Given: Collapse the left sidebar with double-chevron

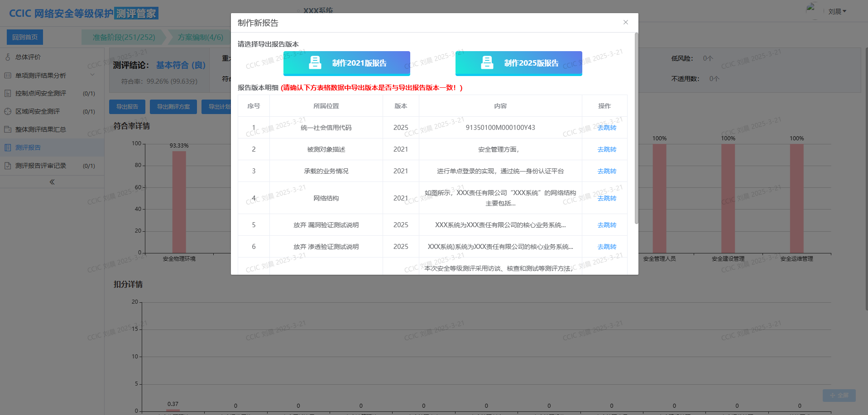Looking at the screenshot, I should [x=52, y=182].
